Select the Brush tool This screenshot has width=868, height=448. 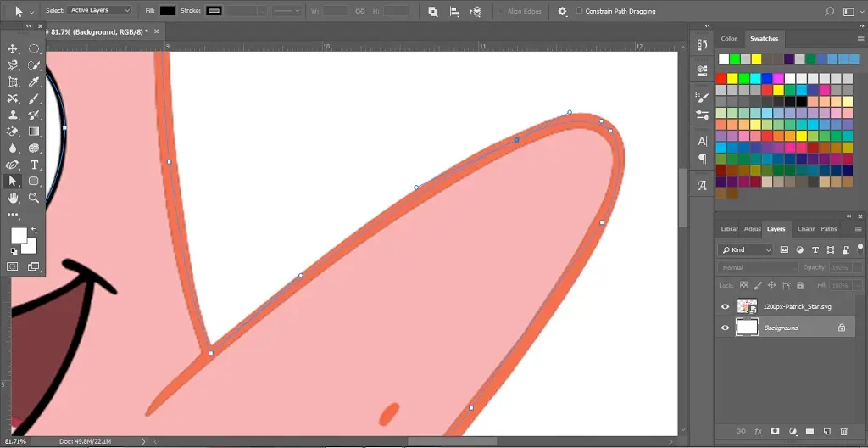pyautogui.click(x=34, y=98)
